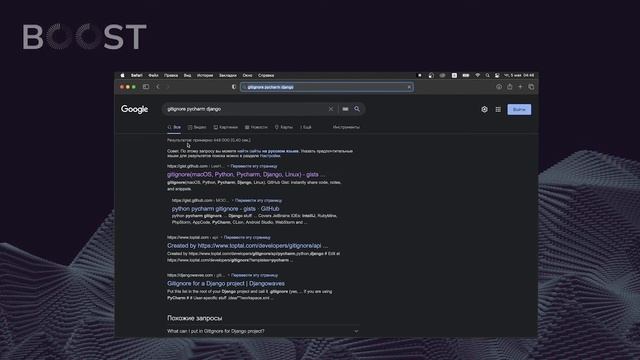Viewport: 640px width, 360px height.
Task: Open the 'Created by https://www.toptal.com' result
Action: point(247,246)
